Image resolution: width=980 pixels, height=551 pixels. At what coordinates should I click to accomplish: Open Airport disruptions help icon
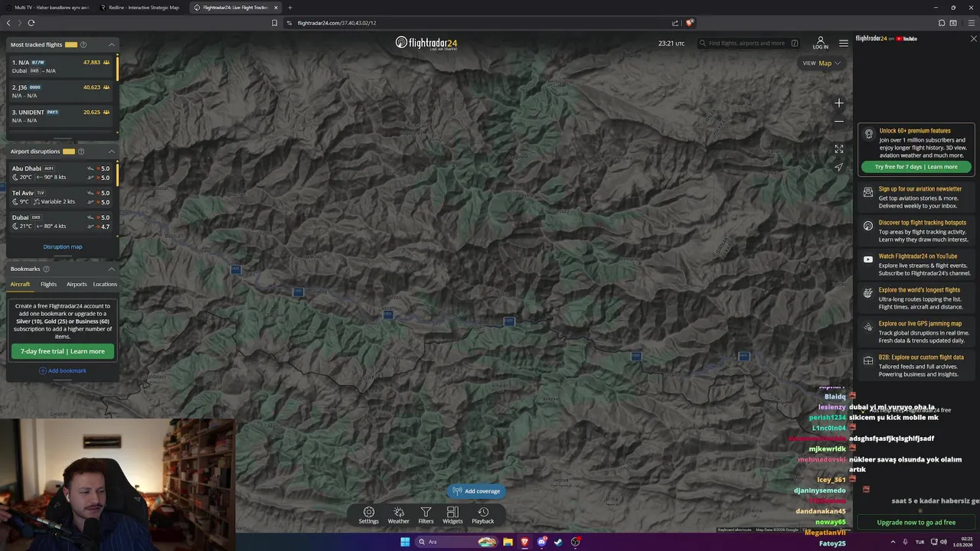(x=81, y=152)
